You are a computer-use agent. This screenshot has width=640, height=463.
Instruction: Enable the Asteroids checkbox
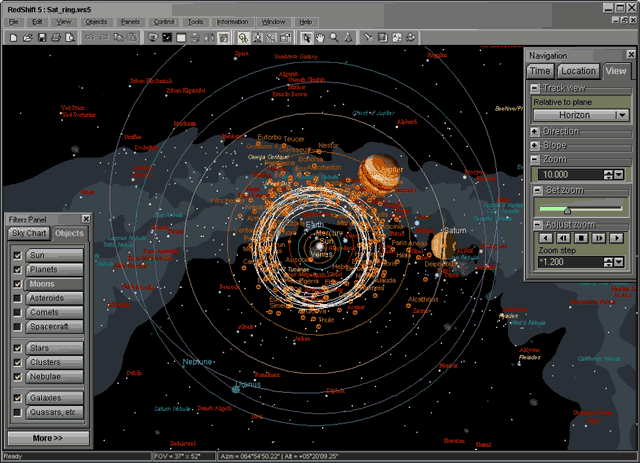pos(15,298)
